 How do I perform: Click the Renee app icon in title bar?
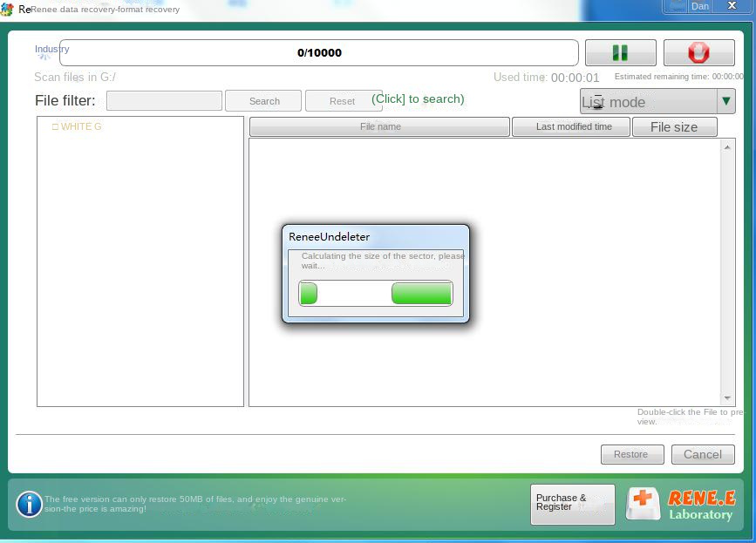tap(7, 10)
